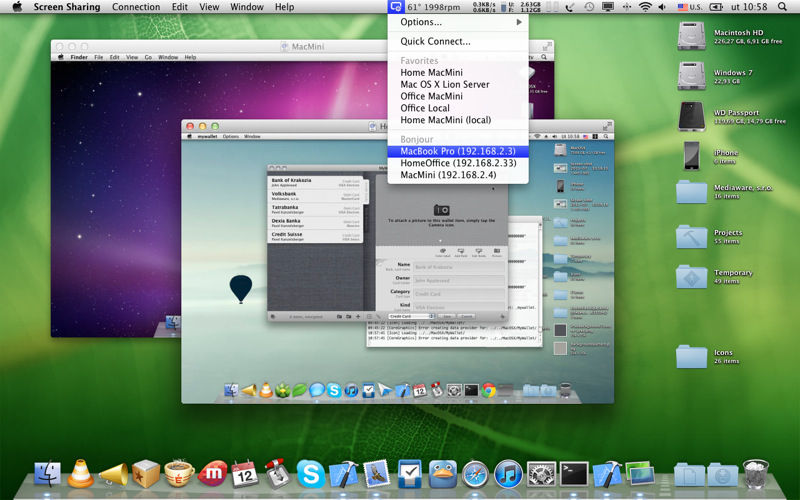Open the iPhone item on desktop
This screenshot has height=500, width=800.
pos(691,156)
